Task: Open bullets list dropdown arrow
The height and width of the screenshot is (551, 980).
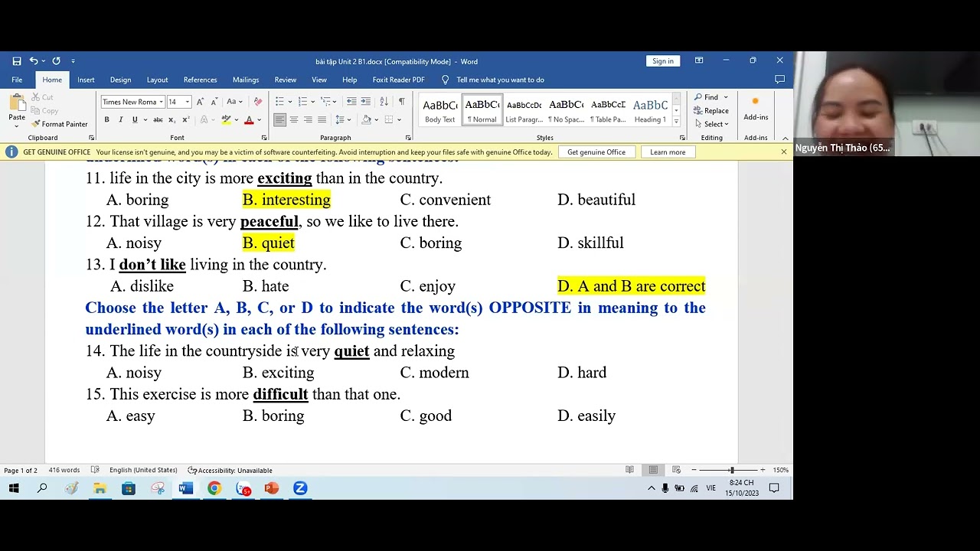Action: pyautogui.click(x=289, y=102)
